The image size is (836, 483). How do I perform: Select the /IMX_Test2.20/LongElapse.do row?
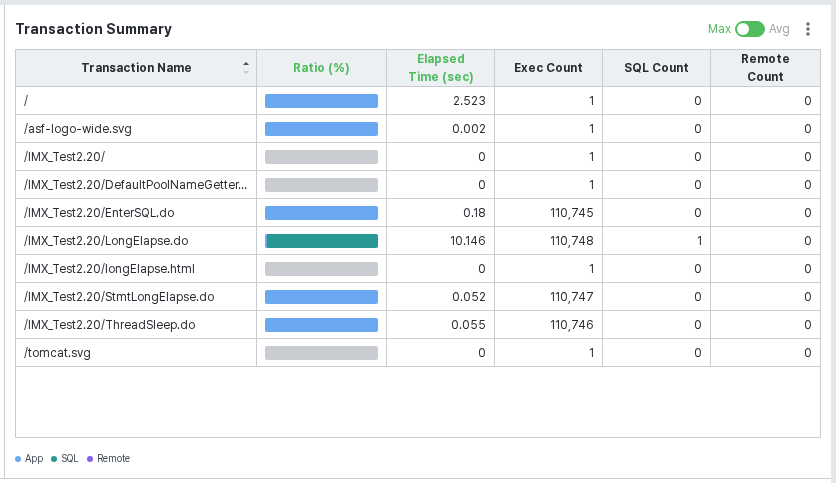coord(417,241)
